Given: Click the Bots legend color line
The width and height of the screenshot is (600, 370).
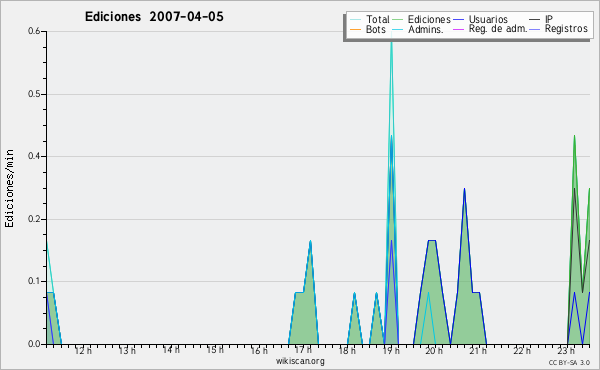Looking at the screenshot, I should (x=355, y=29).
